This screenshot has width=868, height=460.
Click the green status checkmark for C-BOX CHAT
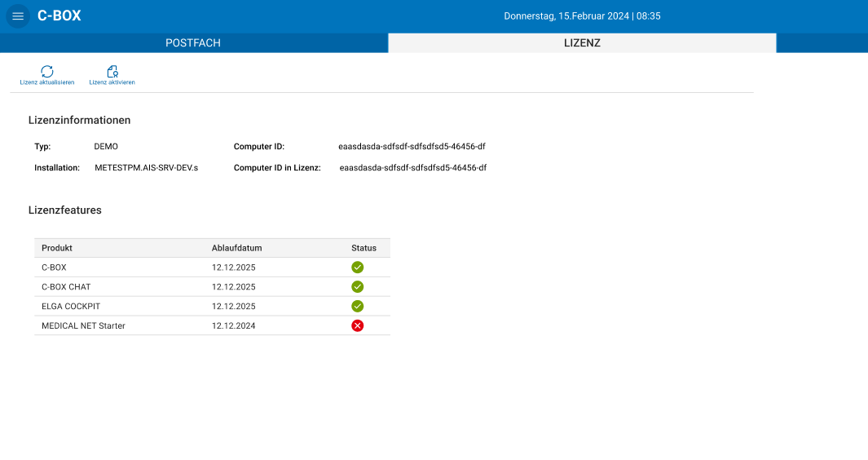click(358, 286)
